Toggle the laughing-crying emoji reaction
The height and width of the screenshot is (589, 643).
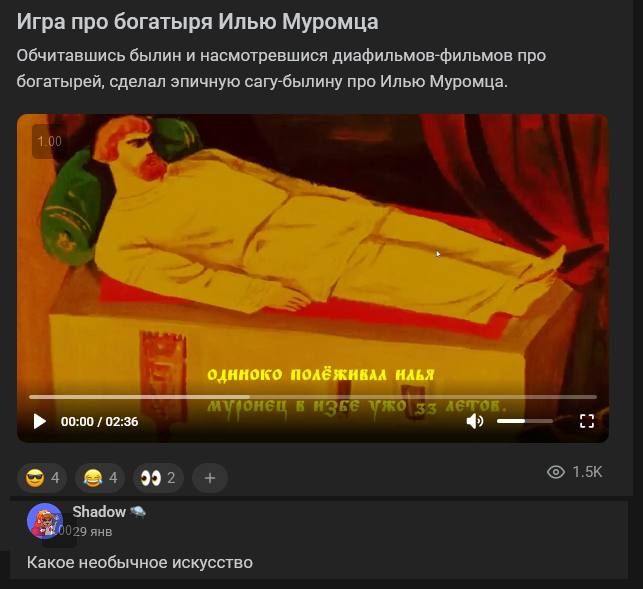point(100,478)
